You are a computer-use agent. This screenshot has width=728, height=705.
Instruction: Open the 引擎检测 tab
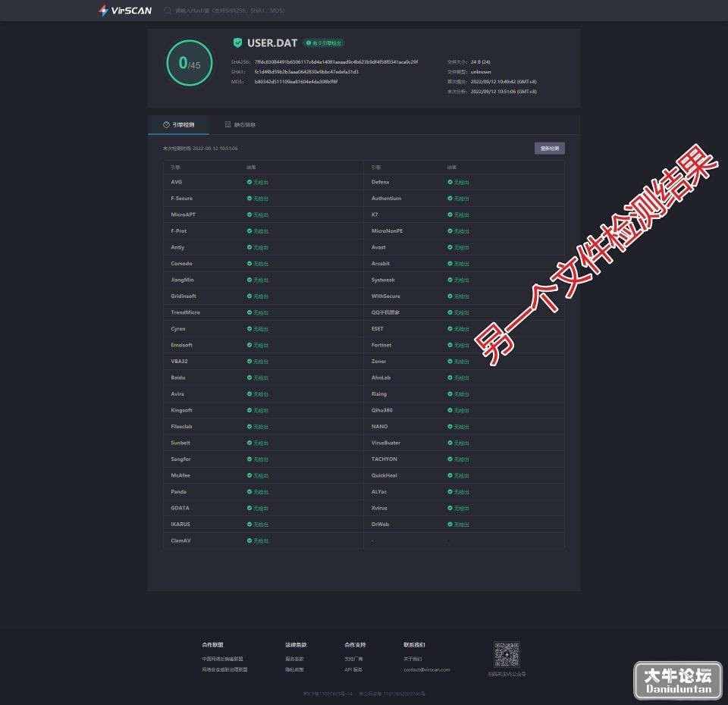pos(179,124)
